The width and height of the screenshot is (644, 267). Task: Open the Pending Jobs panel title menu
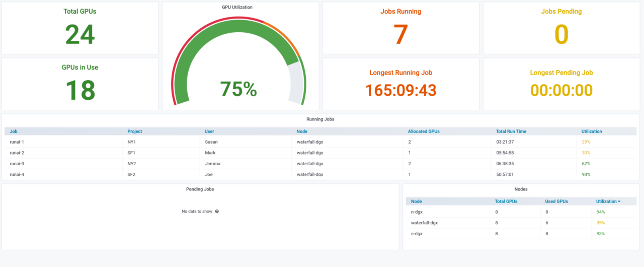pos(200,189)
